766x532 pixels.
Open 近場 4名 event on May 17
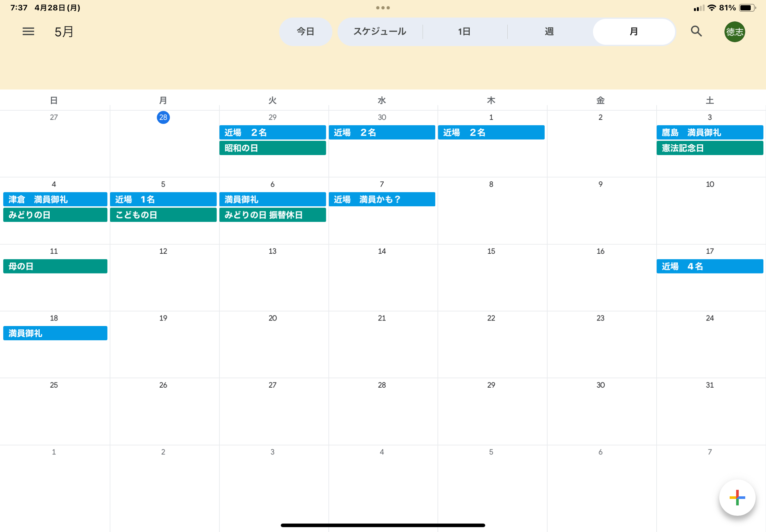click(x=710, y=266)
